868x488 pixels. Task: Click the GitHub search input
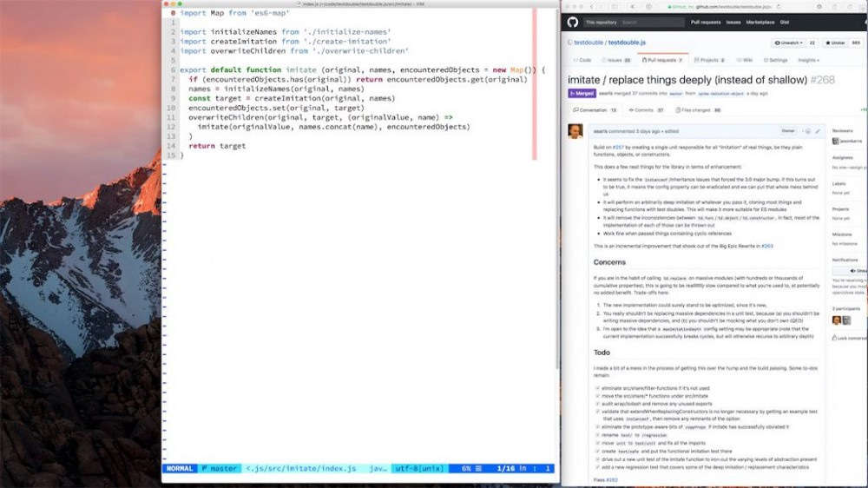tap(652, 23)
